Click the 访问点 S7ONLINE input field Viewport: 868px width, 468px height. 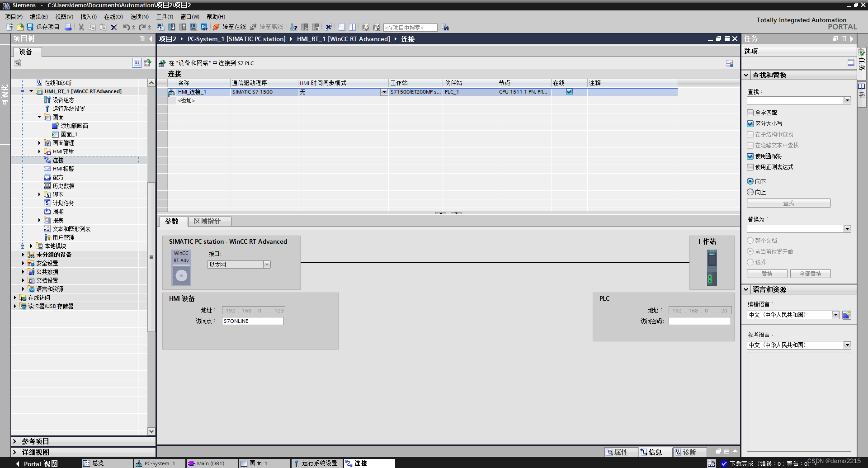tap(253, 321)
